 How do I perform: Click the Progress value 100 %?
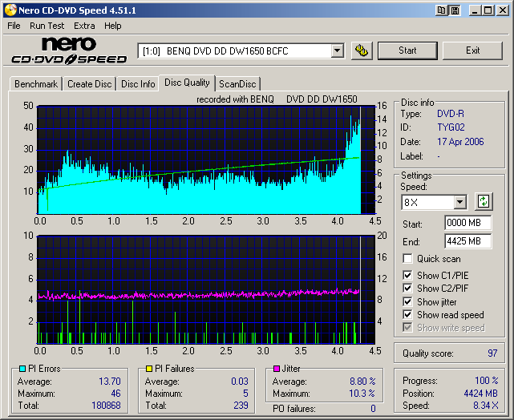click(487, 381)
